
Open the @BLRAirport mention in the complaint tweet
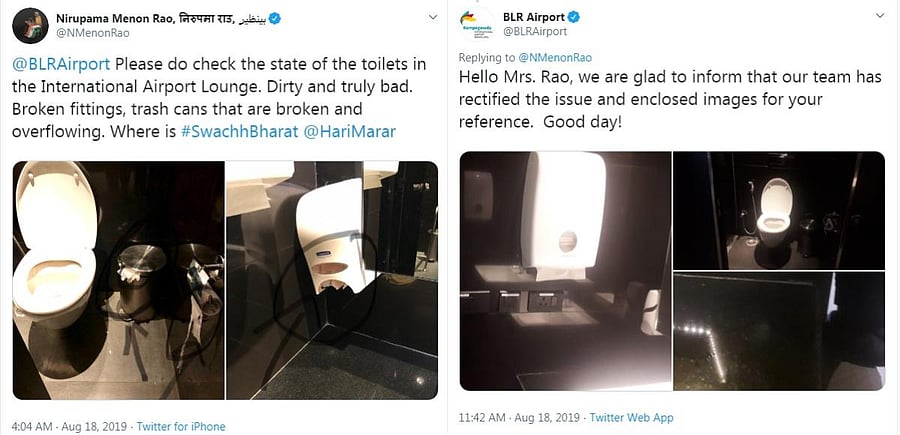pyautogui.click(x=61, y=64)
